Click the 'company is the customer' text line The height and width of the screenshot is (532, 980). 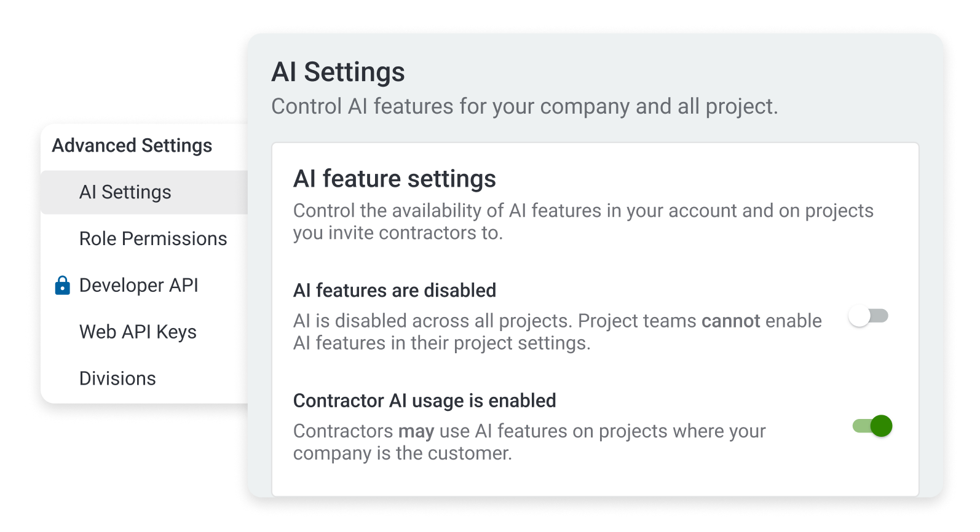pyautogui.click(x=402, y=453)
